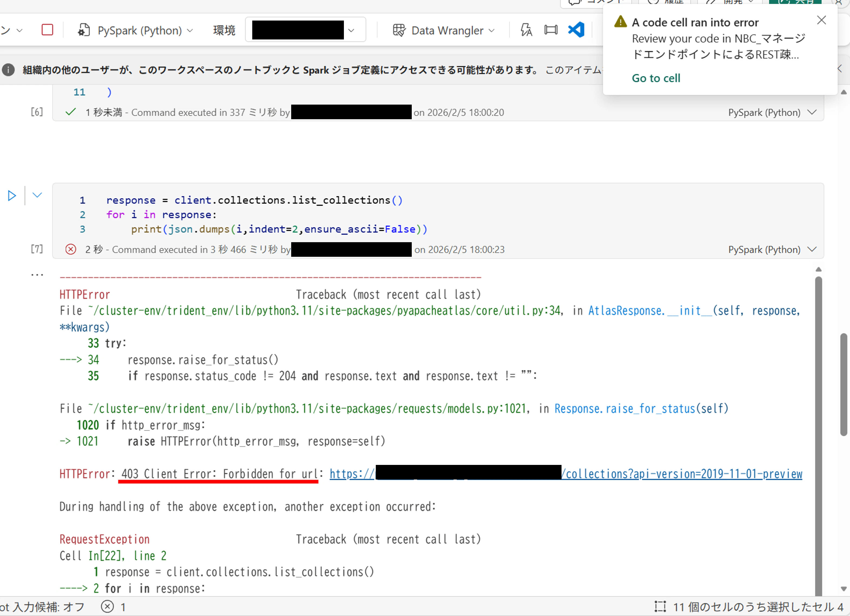Close the code cell error notification
Screen dimensions: 850x616
click(x=821, y=20)
